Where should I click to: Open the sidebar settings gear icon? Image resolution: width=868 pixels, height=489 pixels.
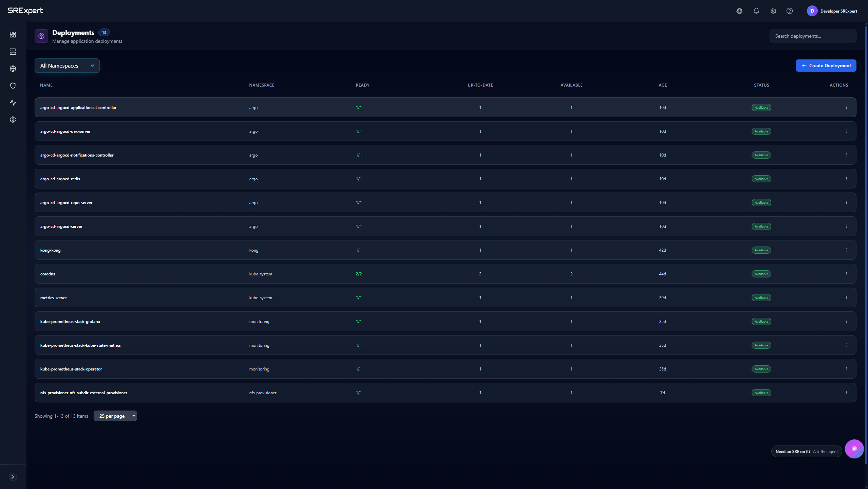pyautogui.click(x=13, y=120)
